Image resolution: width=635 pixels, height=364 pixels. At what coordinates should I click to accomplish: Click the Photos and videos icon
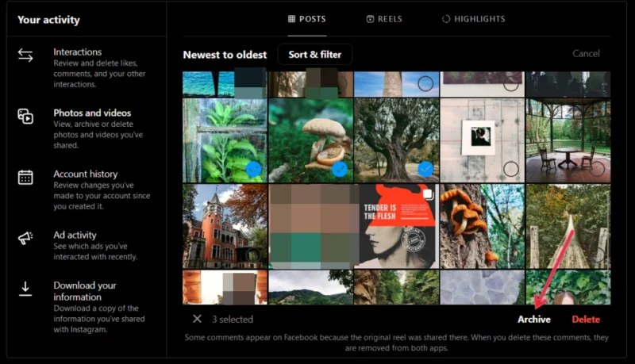(x=25, y=116)
